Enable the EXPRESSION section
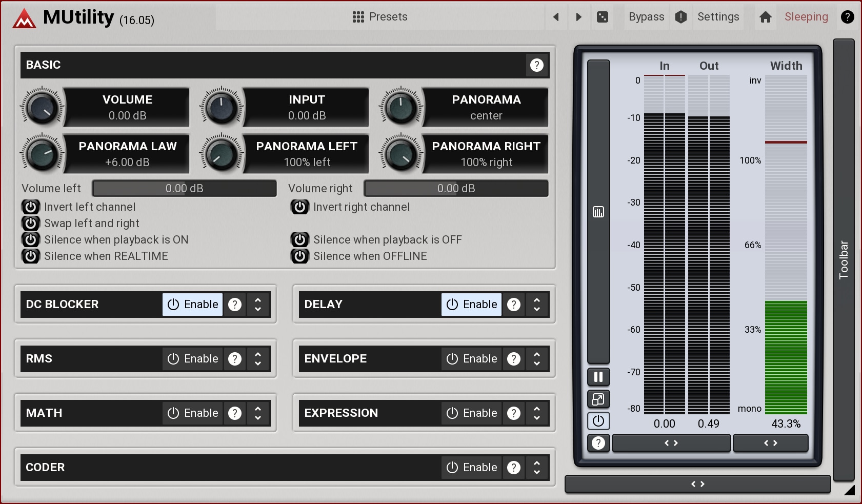The height and width of the screenshot is (504, 862). tap(472, 413)
